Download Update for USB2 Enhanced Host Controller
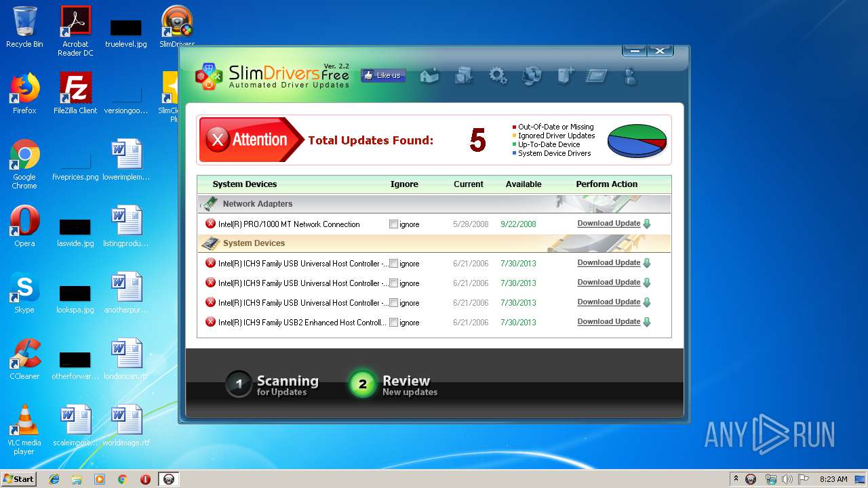Screen dimensions: 868x488 pyautogui.click(x=614, y=322)
